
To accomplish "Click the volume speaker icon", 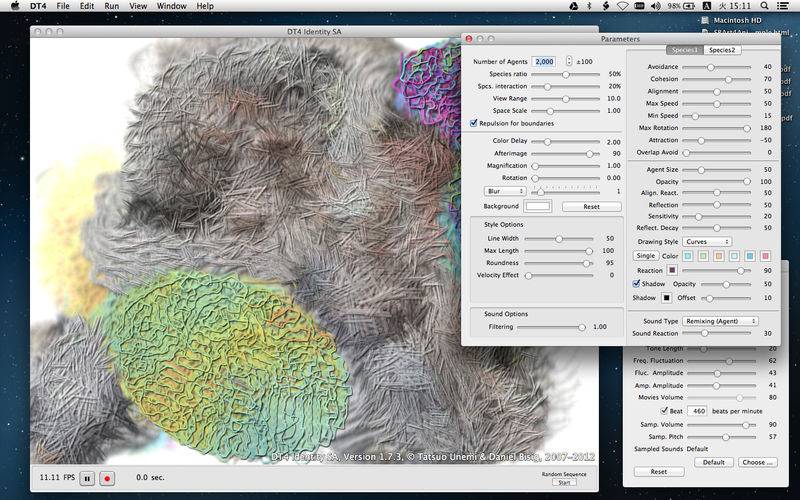I will pyautogui.click(x=656, y=6).
